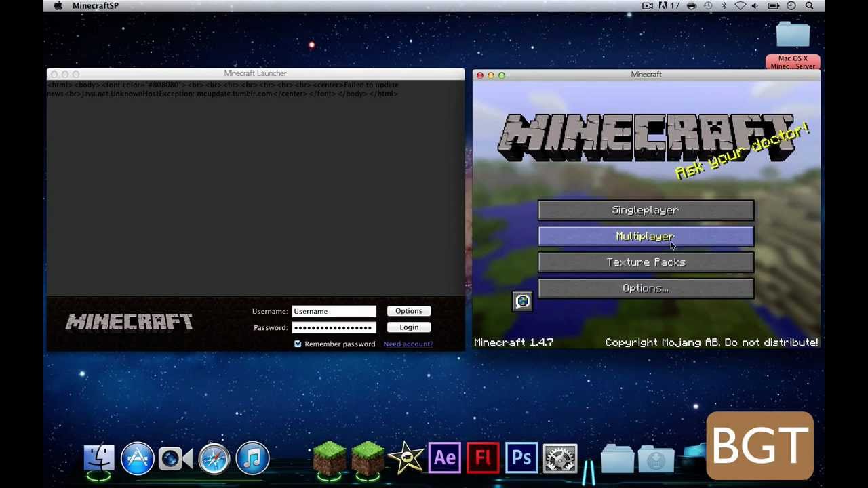
Task: Select the Mac OS X Minecraft Server desktop folder
Action: pos(793,45)
